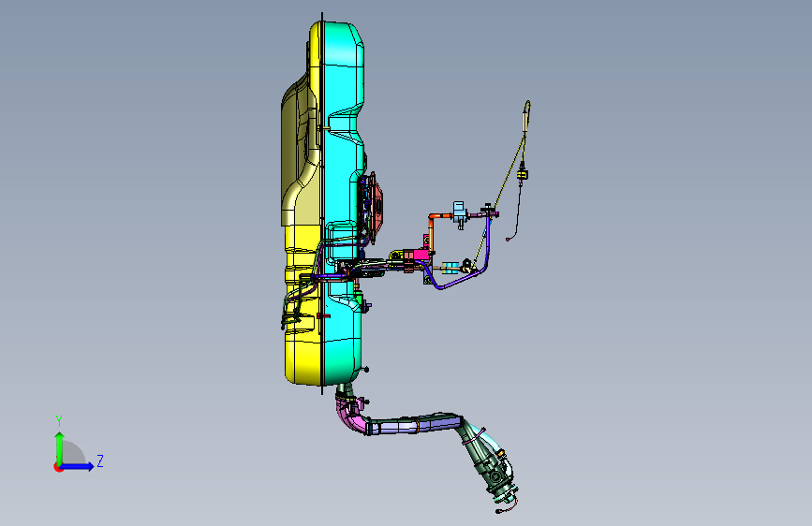The image size is (812, 526).
Task: Select the yellow connector on cable
Action: click(523, 175)
